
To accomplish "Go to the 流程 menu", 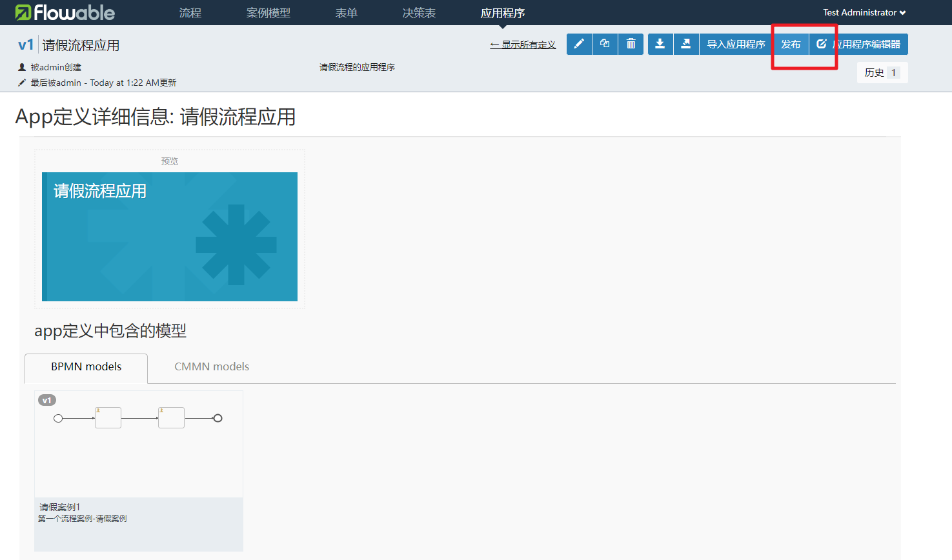I will click(190, 13).
